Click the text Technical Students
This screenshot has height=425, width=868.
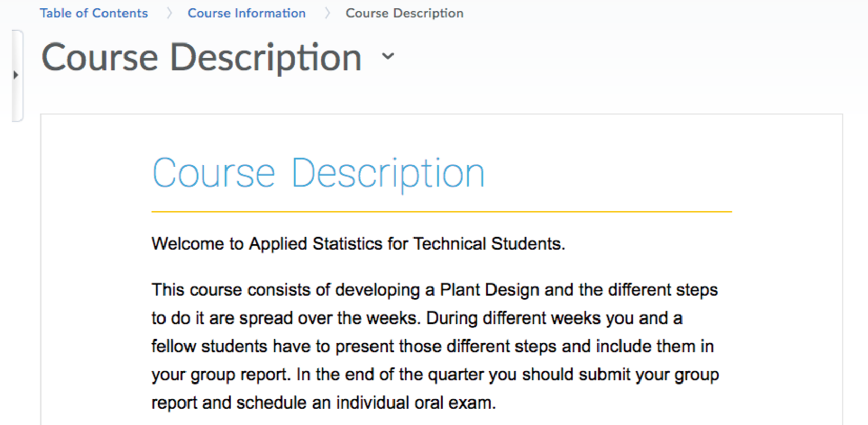pyautogui.click(x=489, y=244)
